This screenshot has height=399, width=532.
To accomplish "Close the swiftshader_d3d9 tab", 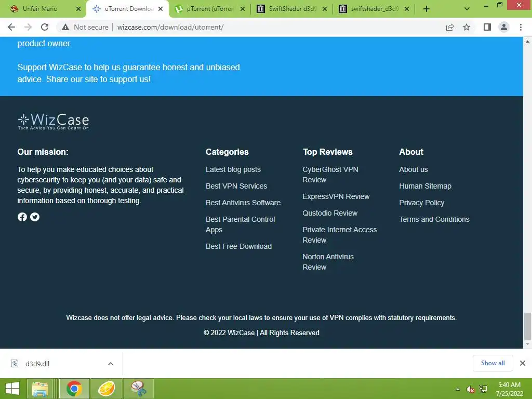I will (x=407, y=9).
